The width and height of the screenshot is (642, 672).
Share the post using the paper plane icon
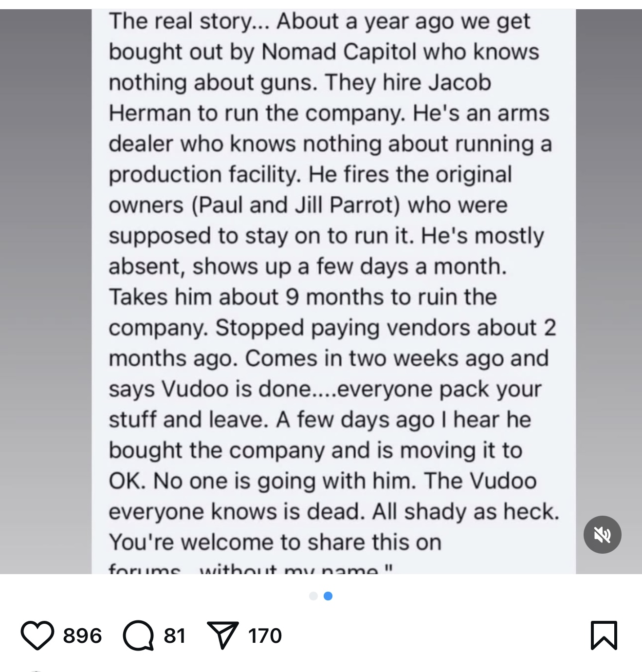[x=222, y=635]
